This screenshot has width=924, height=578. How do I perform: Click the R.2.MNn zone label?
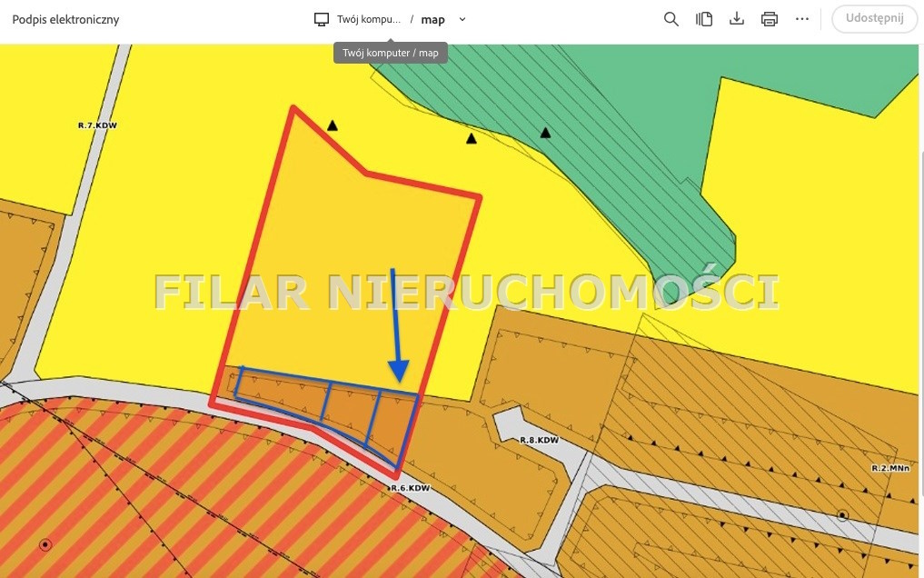[x=890, y=468]
